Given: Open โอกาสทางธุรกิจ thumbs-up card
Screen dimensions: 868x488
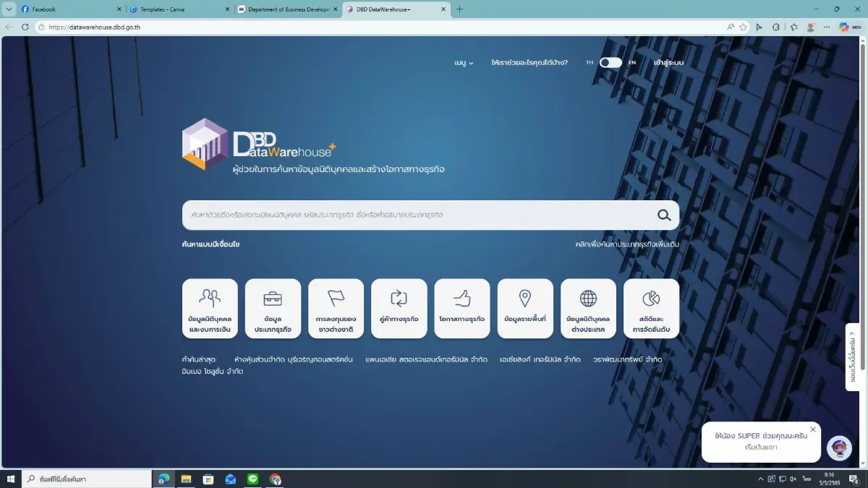Looking at the screenshot, I should [462, 309].
